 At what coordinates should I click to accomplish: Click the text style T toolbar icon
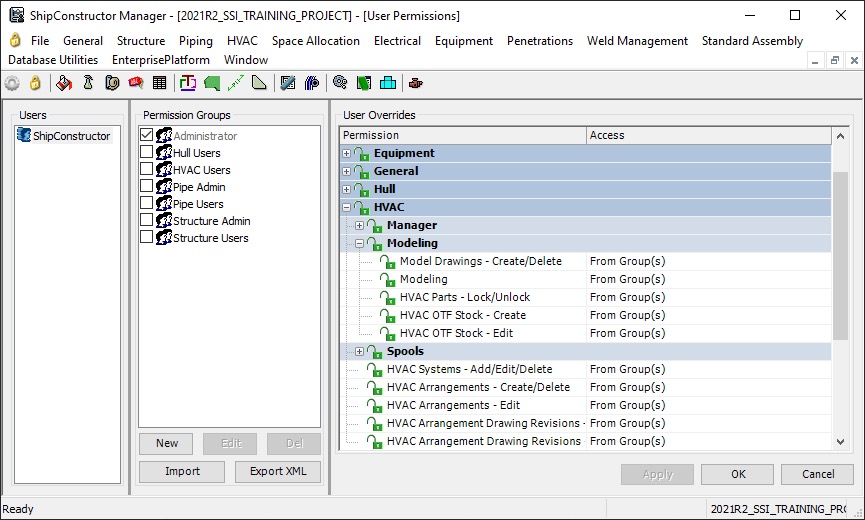(188, 83)
